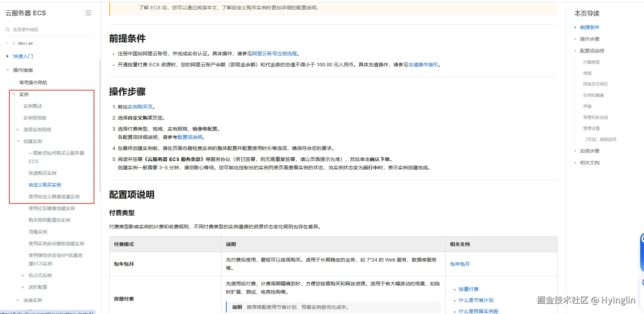Expand the 选择实例规格 arrow

(18, 130)
